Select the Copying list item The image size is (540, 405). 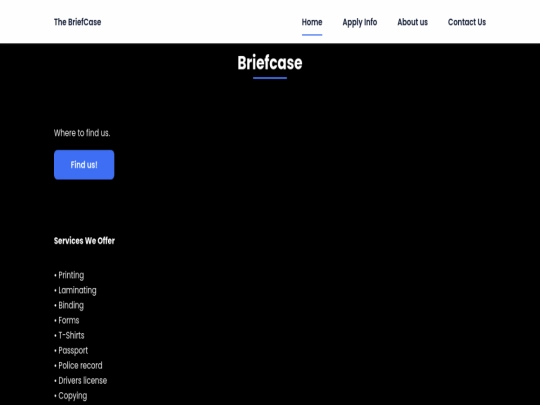click(71, 396)
